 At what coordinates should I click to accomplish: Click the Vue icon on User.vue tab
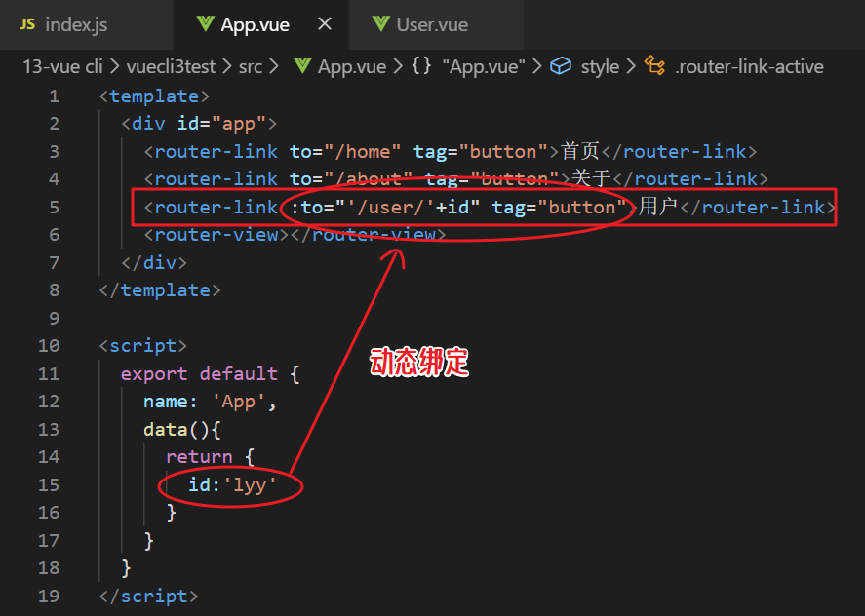380,23
